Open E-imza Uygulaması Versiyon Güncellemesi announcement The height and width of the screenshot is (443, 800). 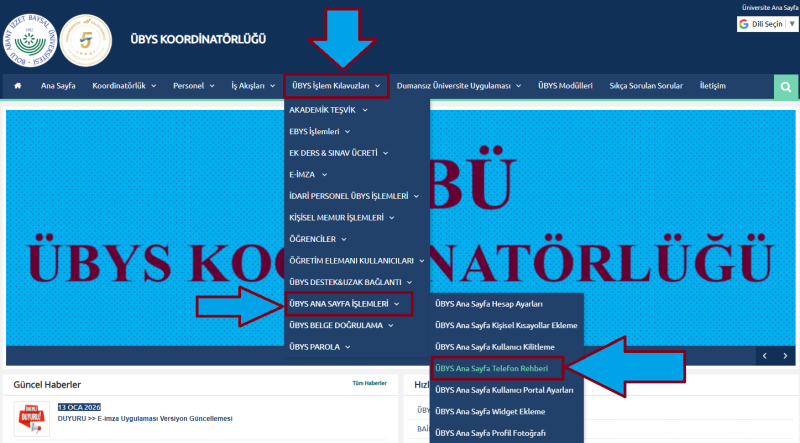145,418
